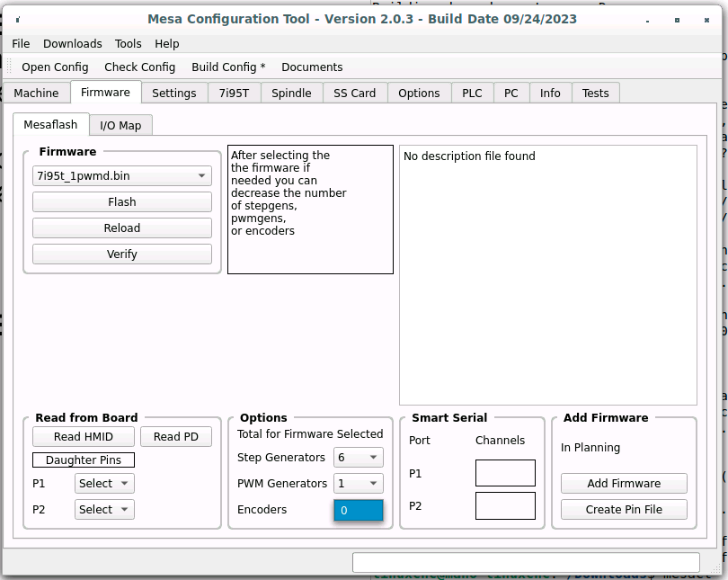This screenshot has height=580, width=728.
Task: Select the Mesaflash sub-tab
Action: click(50, 124)
